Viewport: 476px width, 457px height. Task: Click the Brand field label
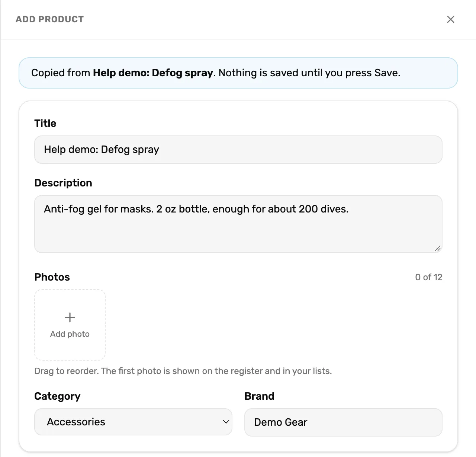pyautogui.click(x=259, y=396)
